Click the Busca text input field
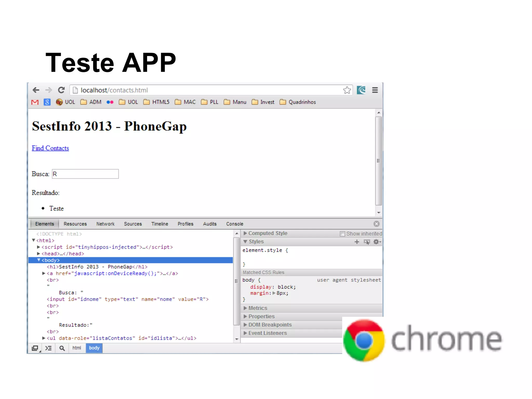532x399 pixels. pyautogui.click(x=85, y=174)
